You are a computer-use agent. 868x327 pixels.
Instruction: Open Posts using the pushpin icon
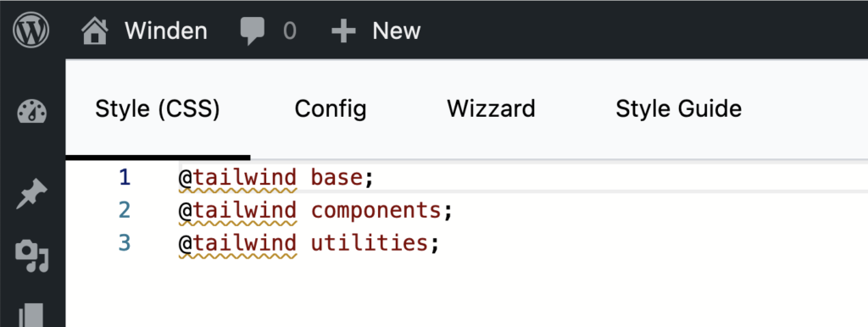coord(32,194)
